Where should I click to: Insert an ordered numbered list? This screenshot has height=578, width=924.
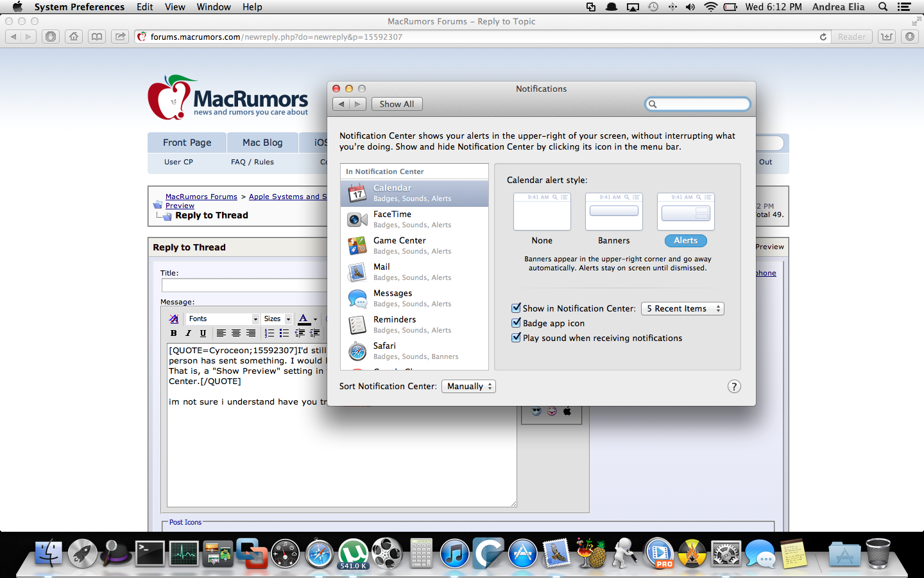tap(269, 333)
